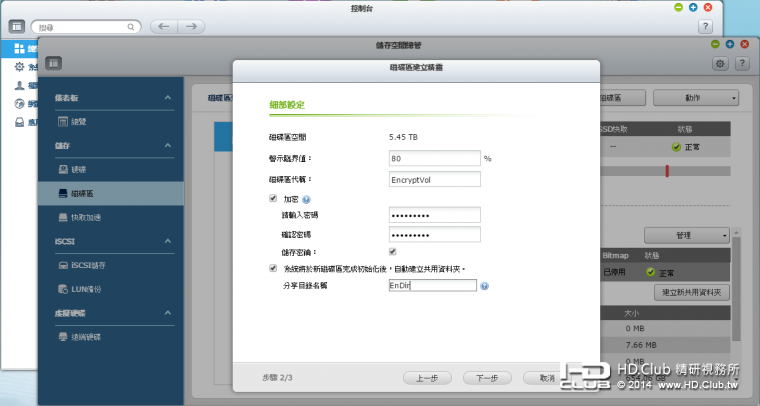Click the 大小 size column header

tap(631, 313)
